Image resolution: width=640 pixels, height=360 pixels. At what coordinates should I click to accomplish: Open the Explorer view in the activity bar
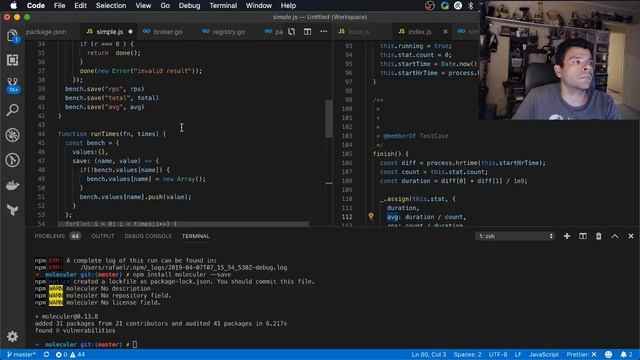pyautogui.click(x=13, y=36)
